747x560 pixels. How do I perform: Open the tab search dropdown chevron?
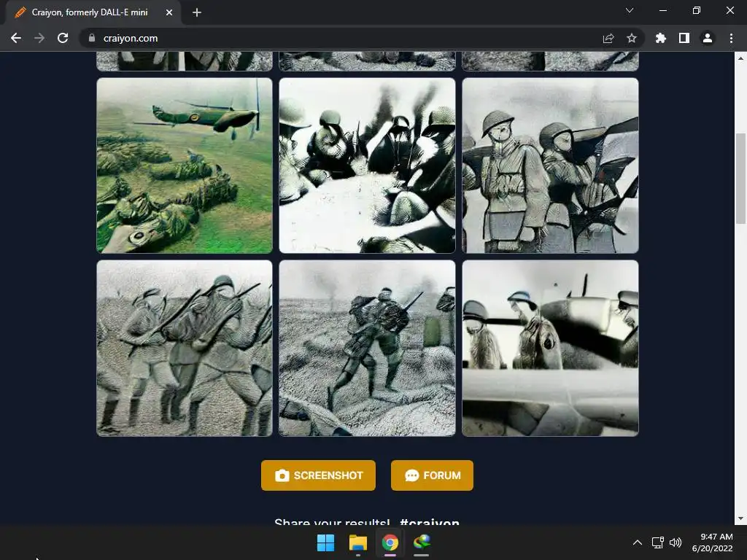[630, 10]
